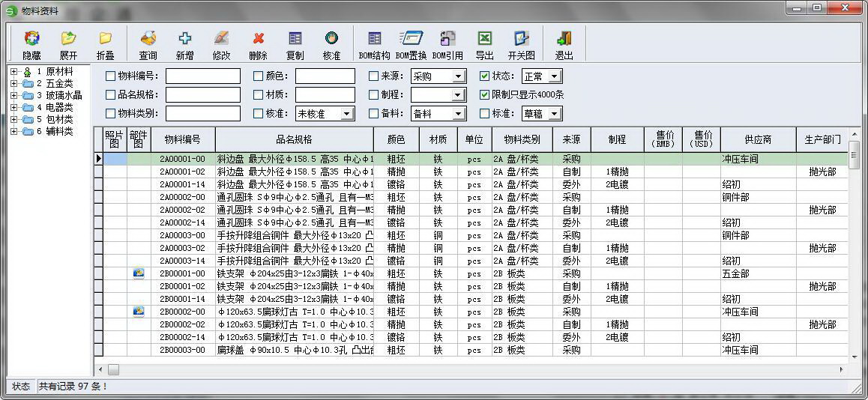Viewport: 868px width, 400px height.
Task: Click the app icon in the title bar
Action: pyautogui.click(x=11, y=10)
